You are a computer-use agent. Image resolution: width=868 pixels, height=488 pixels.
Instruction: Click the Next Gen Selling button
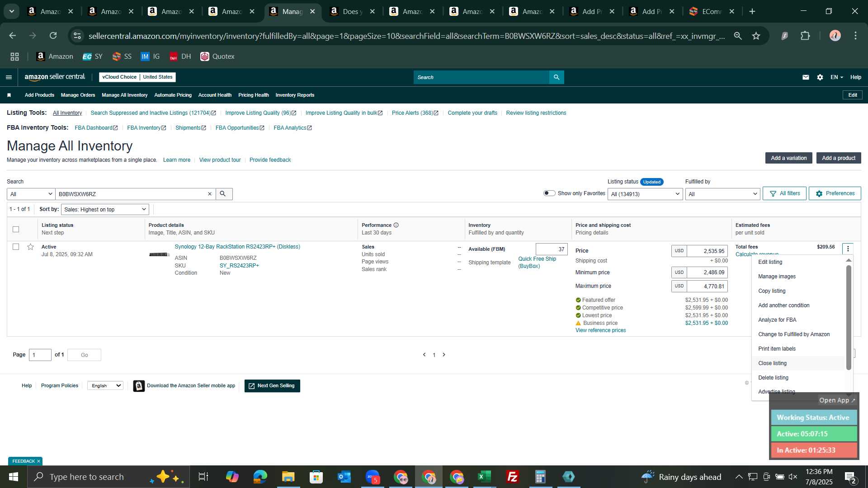click(272, 386)
